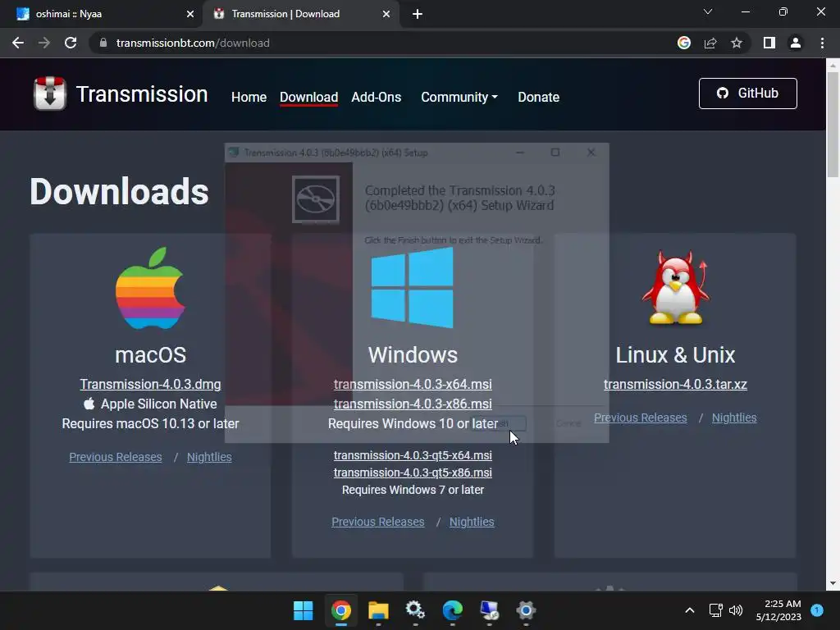Open the Chrome three-dot menu
The height and width of the screenshot is (630, 840).
tap(822, 43)
